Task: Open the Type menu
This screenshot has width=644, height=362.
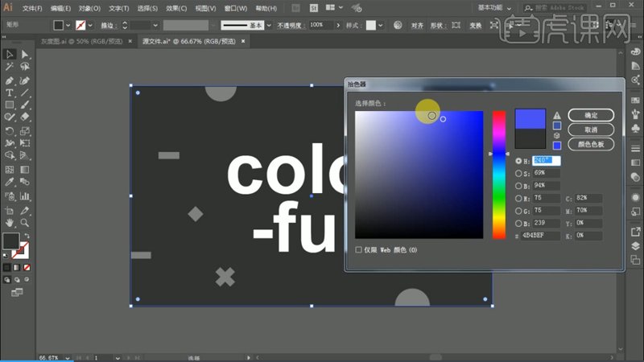Action: click(118, 8)
